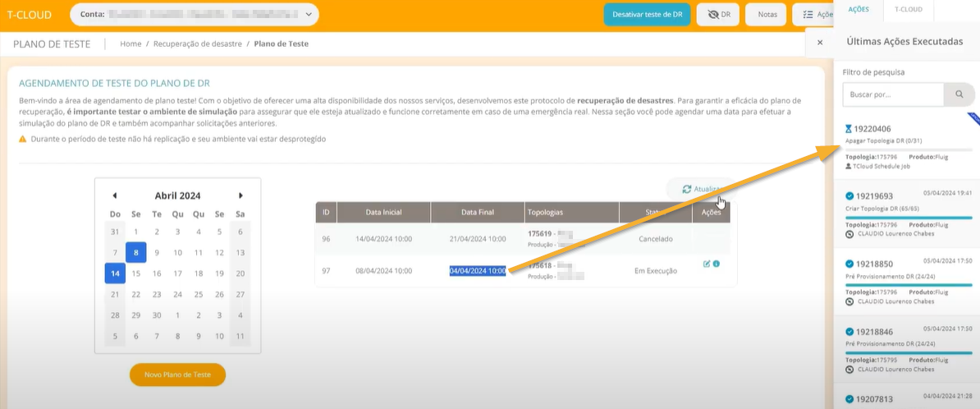Click topology 175618 in the table

(540, 266)
